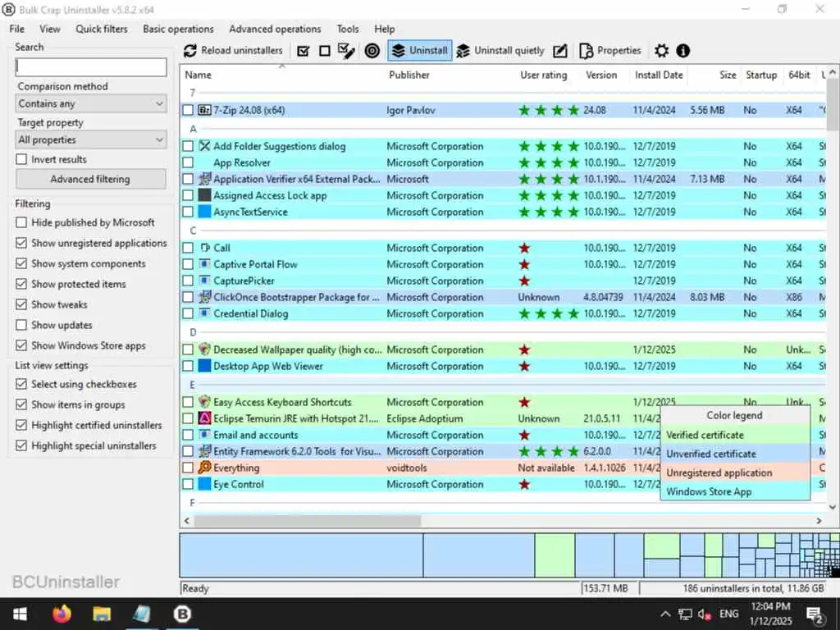
Task: Click the target crosshair toolbar icon
Action: (x=372, y=51)
